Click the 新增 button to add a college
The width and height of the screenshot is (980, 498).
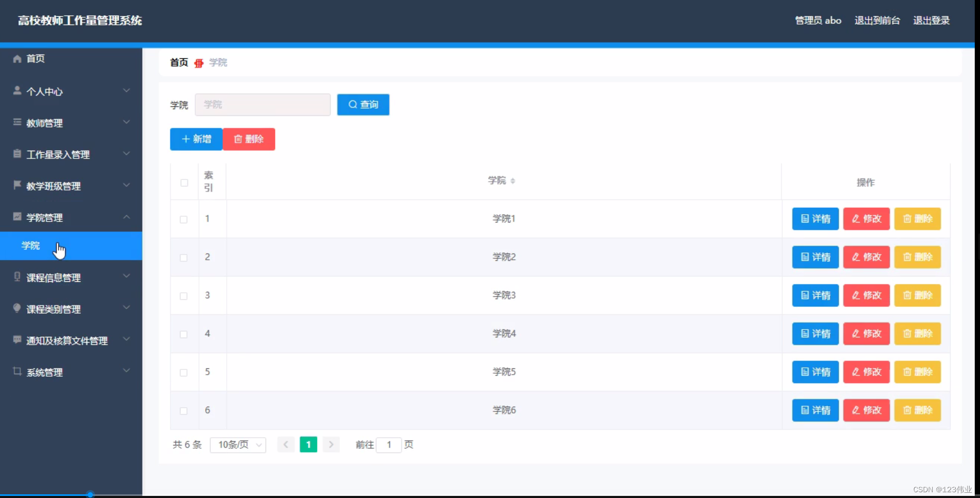click(x=196, y=139)
